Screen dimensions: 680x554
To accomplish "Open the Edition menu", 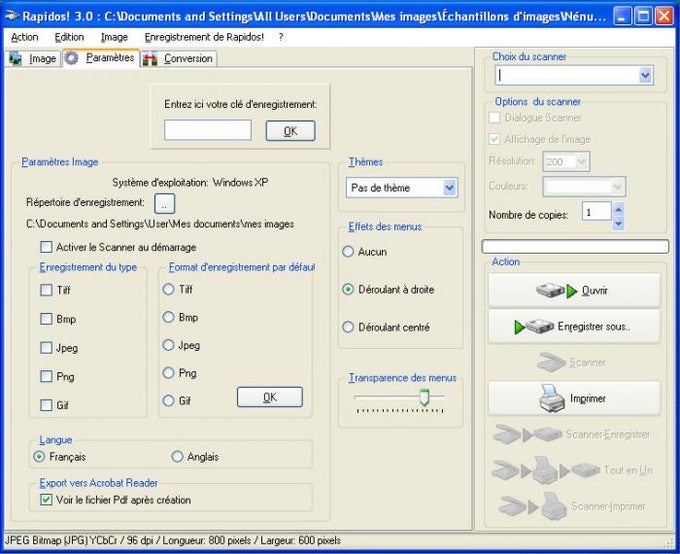I will click(x=69, y=37).
